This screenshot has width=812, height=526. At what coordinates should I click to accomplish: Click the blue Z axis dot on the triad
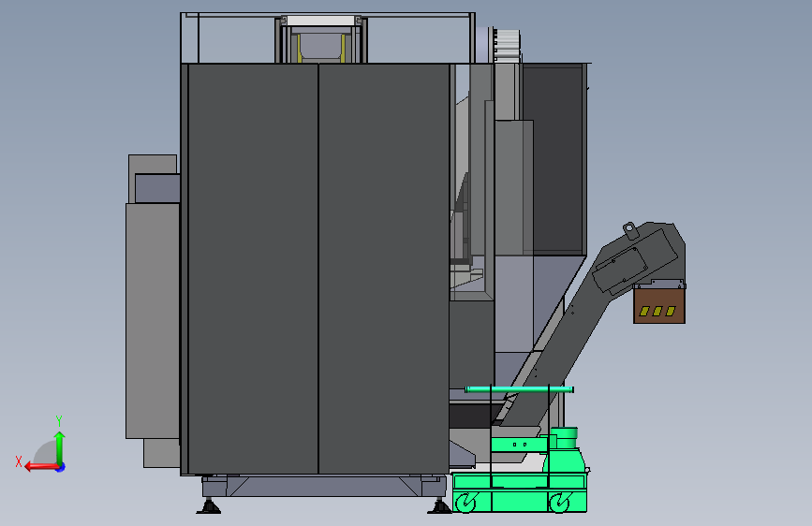pos(61,467)
